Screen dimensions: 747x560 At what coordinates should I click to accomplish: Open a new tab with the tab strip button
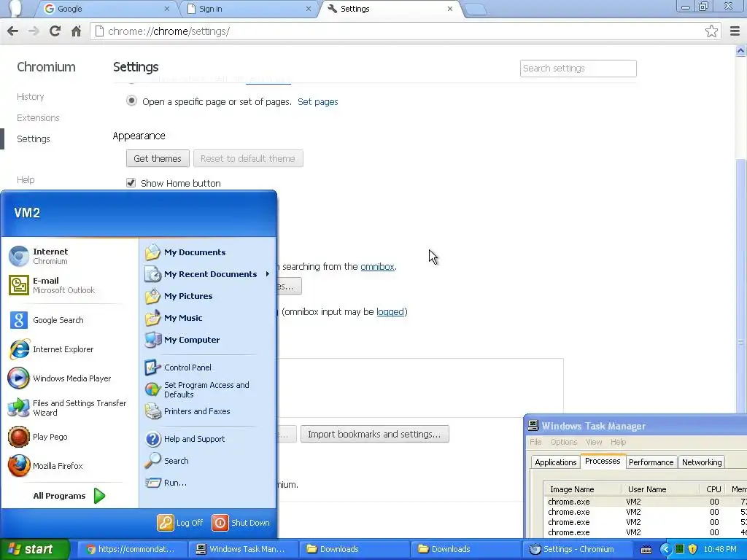coord(475,9)
